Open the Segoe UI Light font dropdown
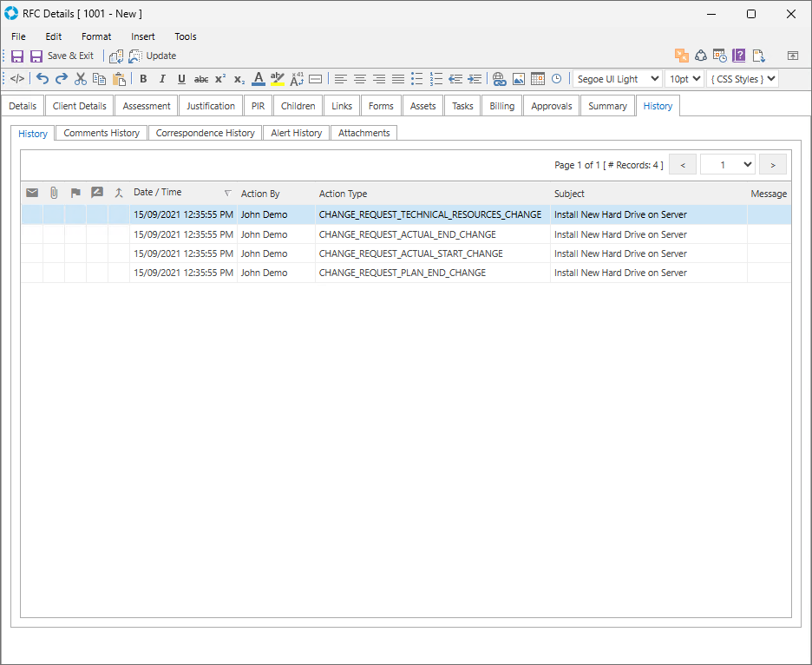Screen dimensions: 812x665 [x=617, y=79]
